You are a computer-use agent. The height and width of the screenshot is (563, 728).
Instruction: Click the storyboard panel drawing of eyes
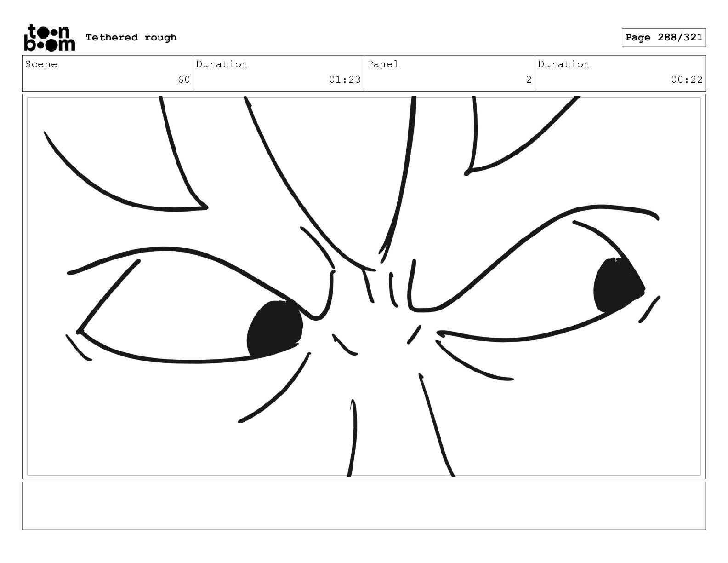click(364, 286)
